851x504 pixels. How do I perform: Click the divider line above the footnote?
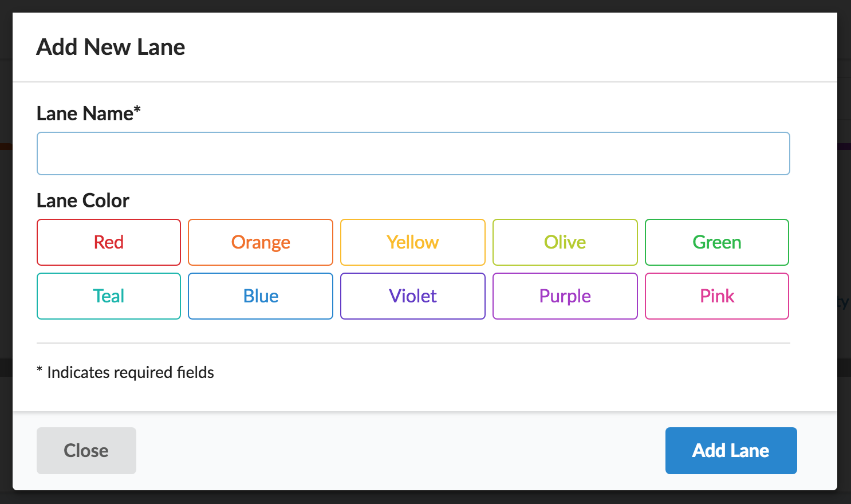tap(413, 343)
